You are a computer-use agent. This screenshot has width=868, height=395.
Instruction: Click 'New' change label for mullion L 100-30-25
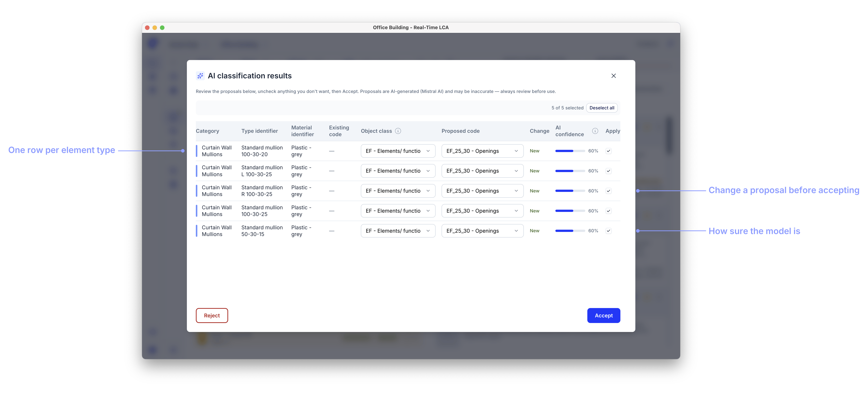[534, 171]
